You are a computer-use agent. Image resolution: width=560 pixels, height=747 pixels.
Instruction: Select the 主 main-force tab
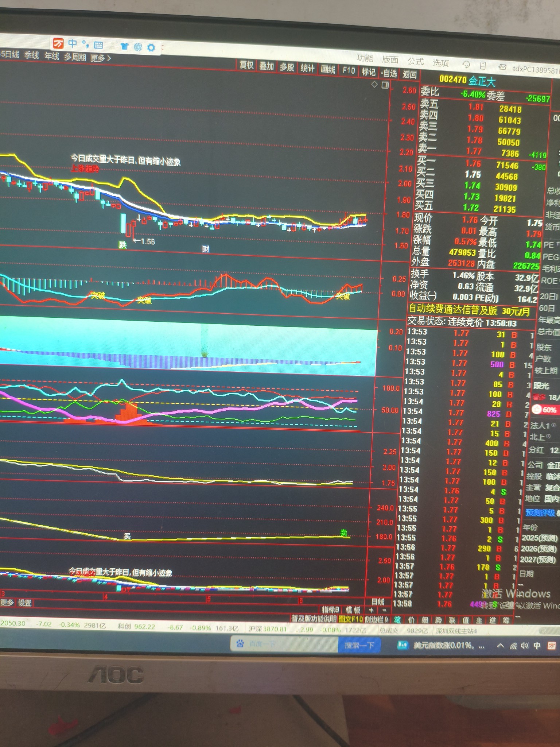(x=479, y=620)
